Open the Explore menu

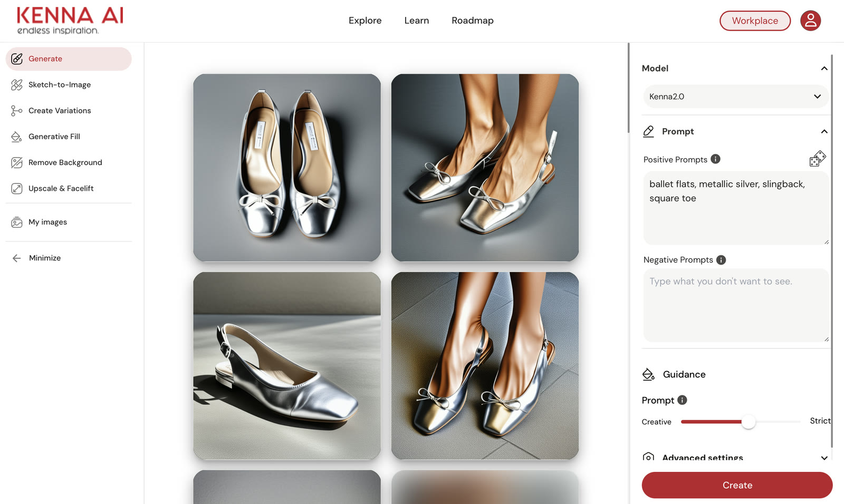365,21
